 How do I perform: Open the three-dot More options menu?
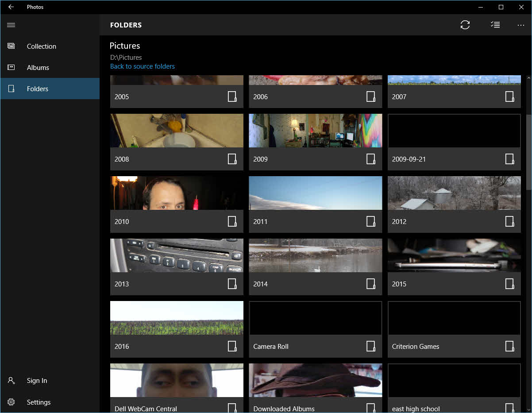click(x=520, y=25)
